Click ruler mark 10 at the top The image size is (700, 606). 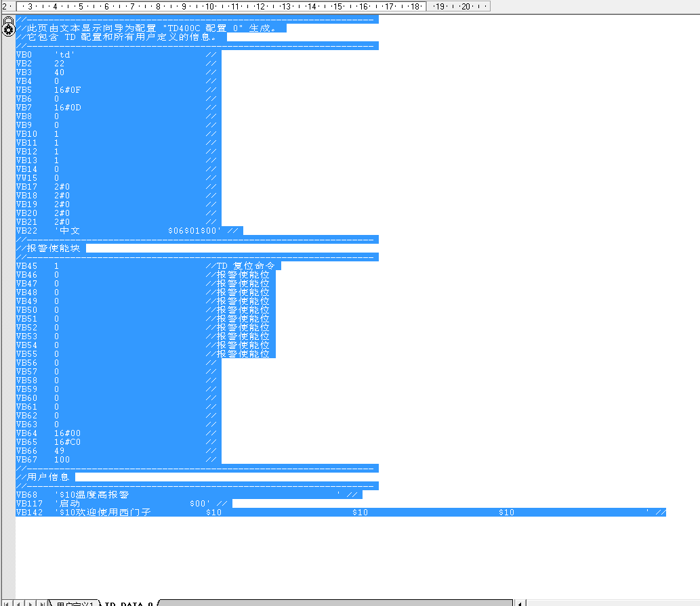pyautogui.click(x=210, y=6)
